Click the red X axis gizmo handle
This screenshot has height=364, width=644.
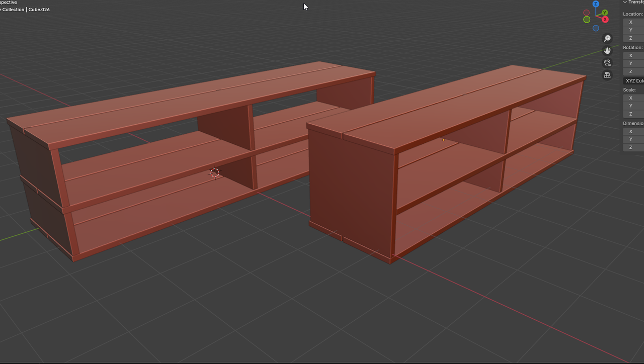pyautogui.click(x=605, y=20)
